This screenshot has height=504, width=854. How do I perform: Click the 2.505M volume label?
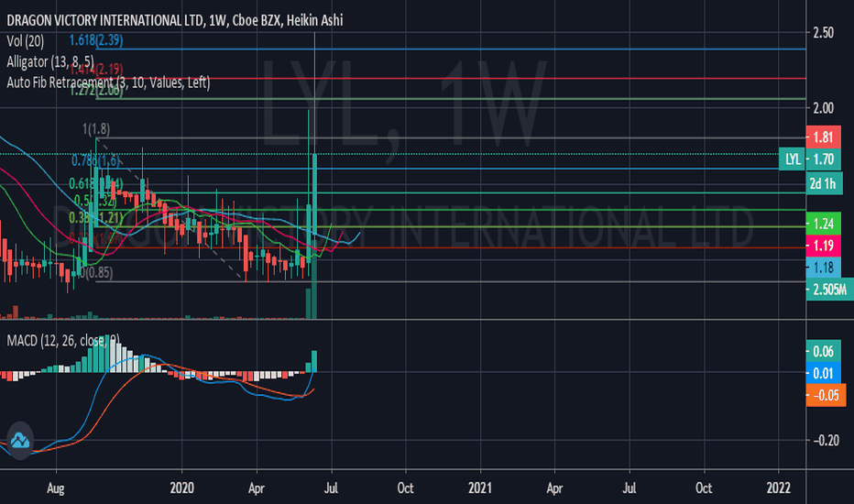(x=829, y=290)
